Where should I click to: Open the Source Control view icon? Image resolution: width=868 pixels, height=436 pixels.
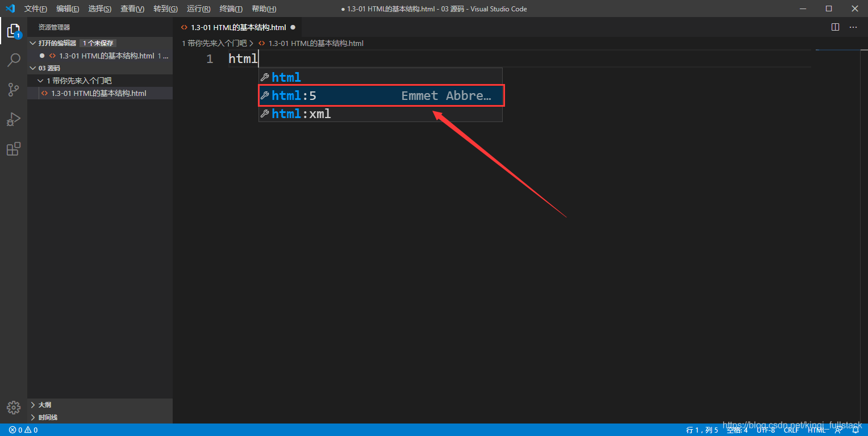coord(14,90)
